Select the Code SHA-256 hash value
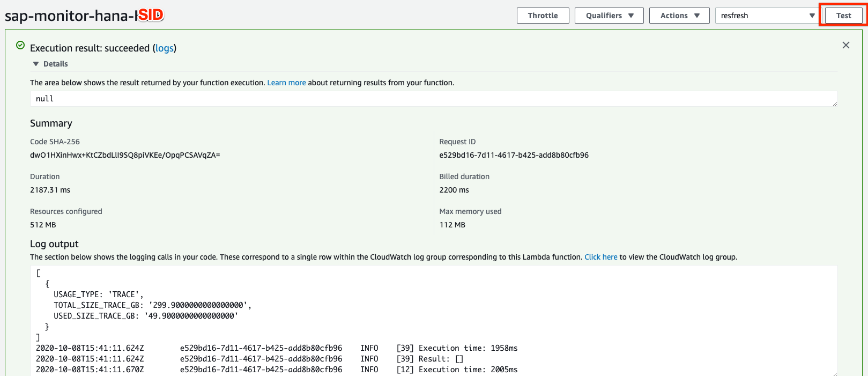Image resolution: width=868 pixels, height=376 pixels. 125,155
